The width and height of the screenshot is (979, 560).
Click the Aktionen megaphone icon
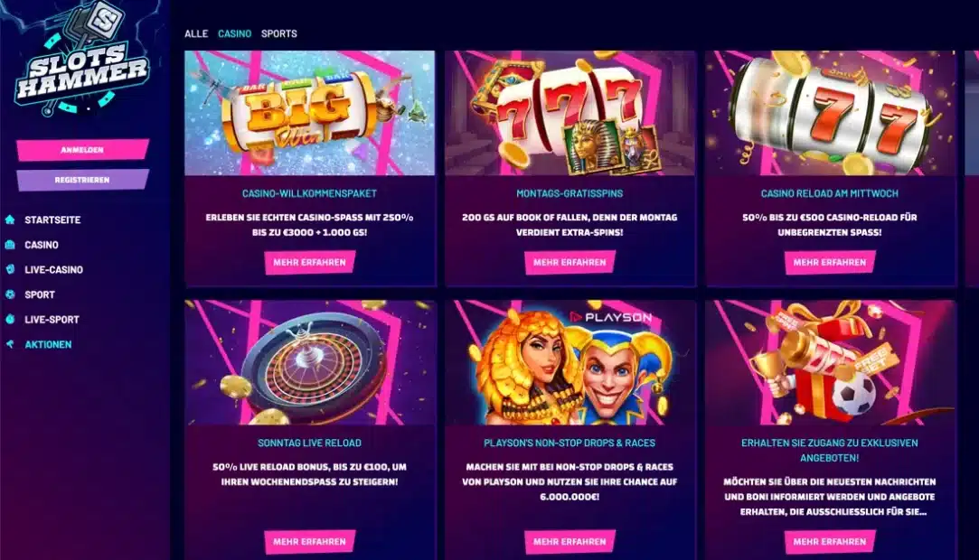coord(10,344)
